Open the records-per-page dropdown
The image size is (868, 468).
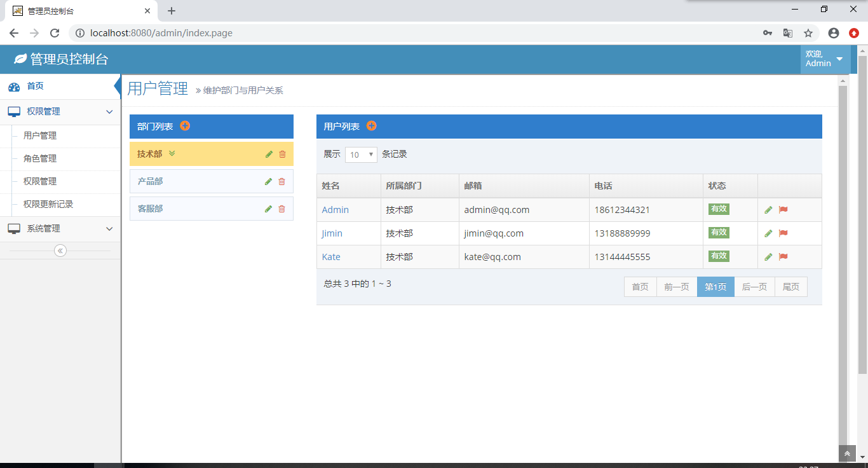[x=361, y=155]
